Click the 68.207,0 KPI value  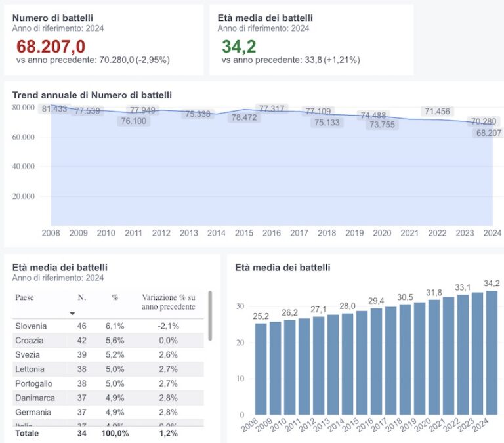[x=51, y=47]
